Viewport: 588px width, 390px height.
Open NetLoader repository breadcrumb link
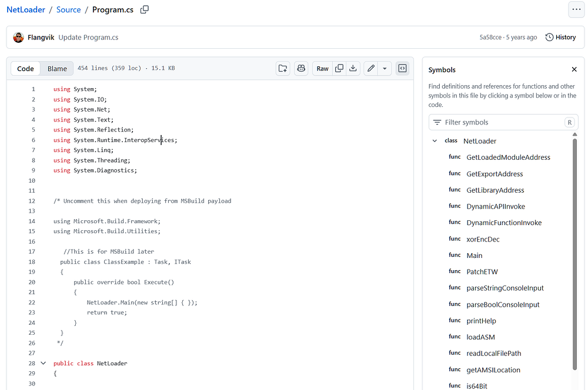25,10
